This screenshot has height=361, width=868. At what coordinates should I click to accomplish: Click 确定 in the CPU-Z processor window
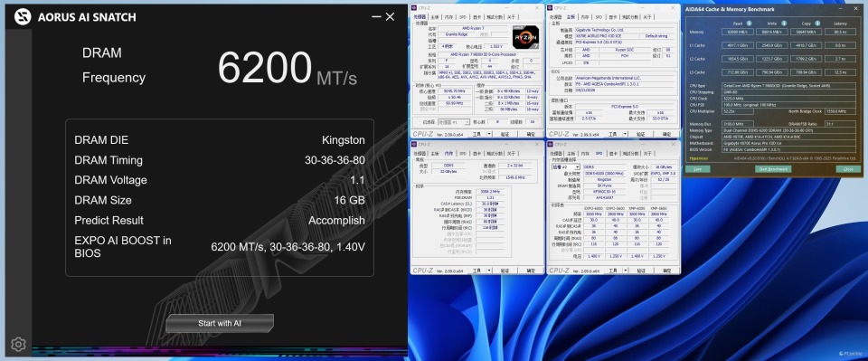[x=531, y=134]
